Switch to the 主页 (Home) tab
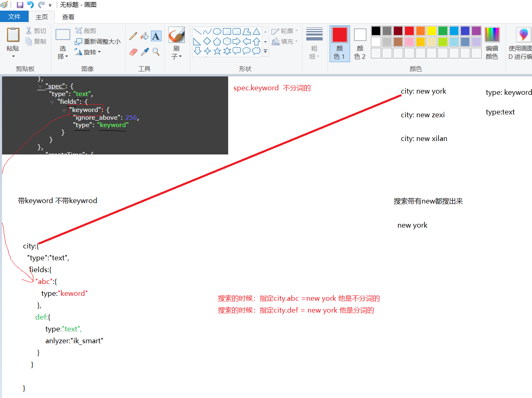 [42, 17]
